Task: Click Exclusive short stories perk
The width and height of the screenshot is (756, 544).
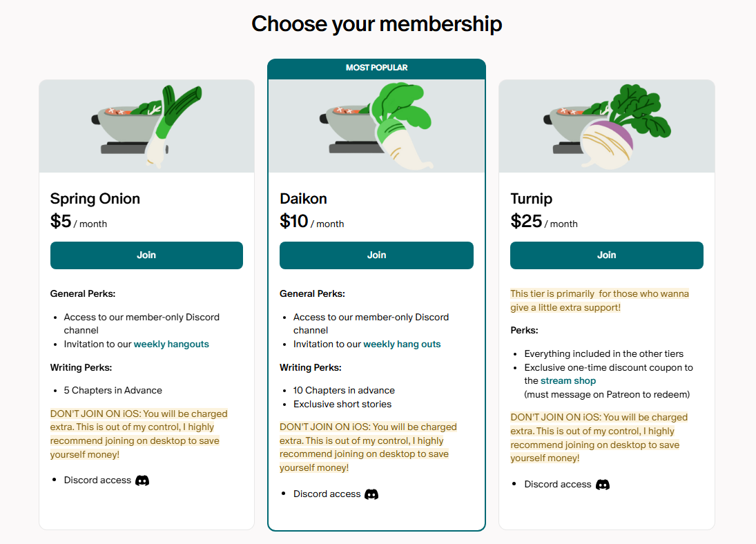Action: (342, 404)
